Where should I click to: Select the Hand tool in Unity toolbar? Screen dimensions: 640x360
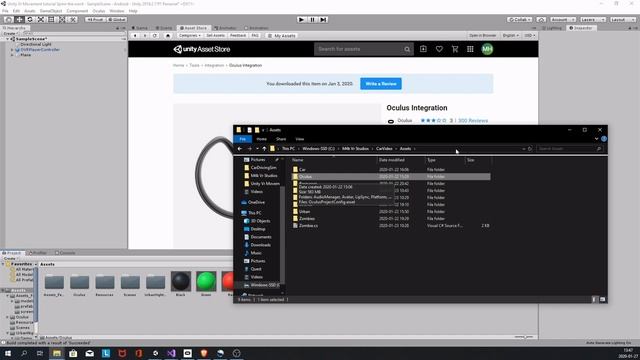pos(9,20)
